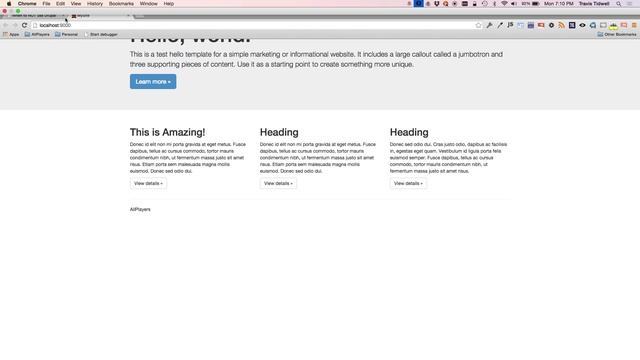Go back to the previous page
The image size is (640, 360).
(x=5, y=25)
